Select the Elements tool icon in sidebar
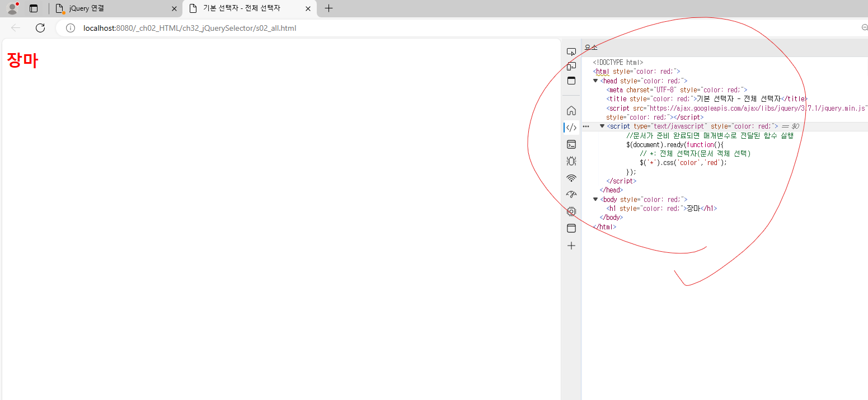Viewport: 868px width, 400px height. [x=571, y=128]
